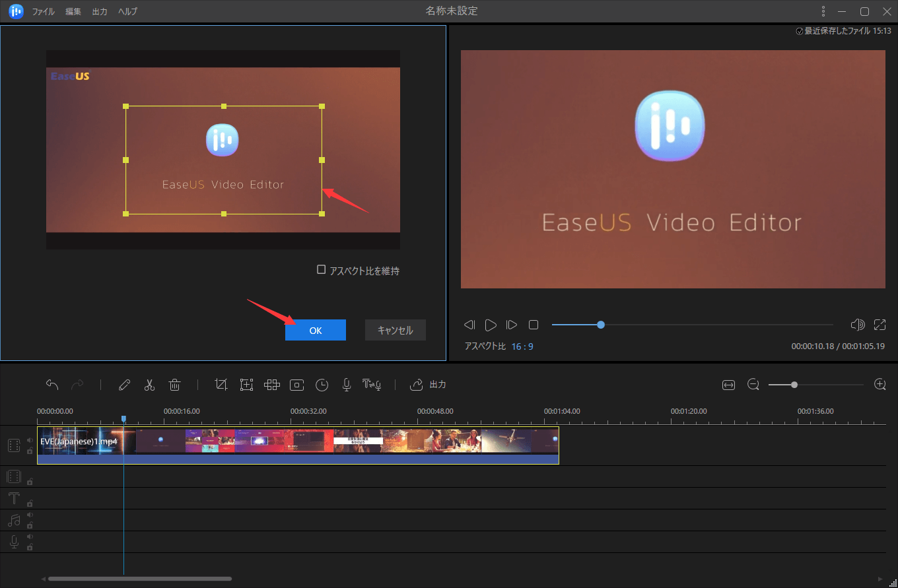Click the preview volume speaker icon
The width and height of the screenshot is (898, 588).
[858, 325]
